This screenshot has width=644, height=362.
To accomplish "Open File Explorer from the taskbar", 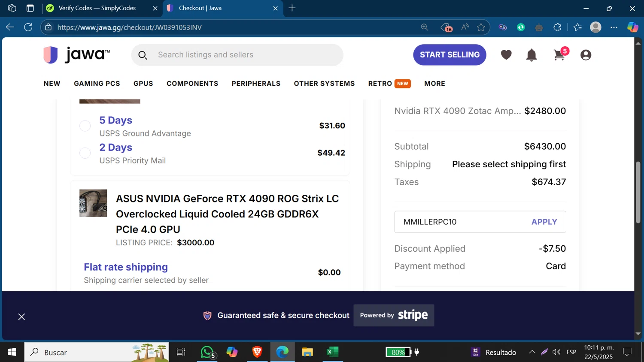I will [307, 352].
